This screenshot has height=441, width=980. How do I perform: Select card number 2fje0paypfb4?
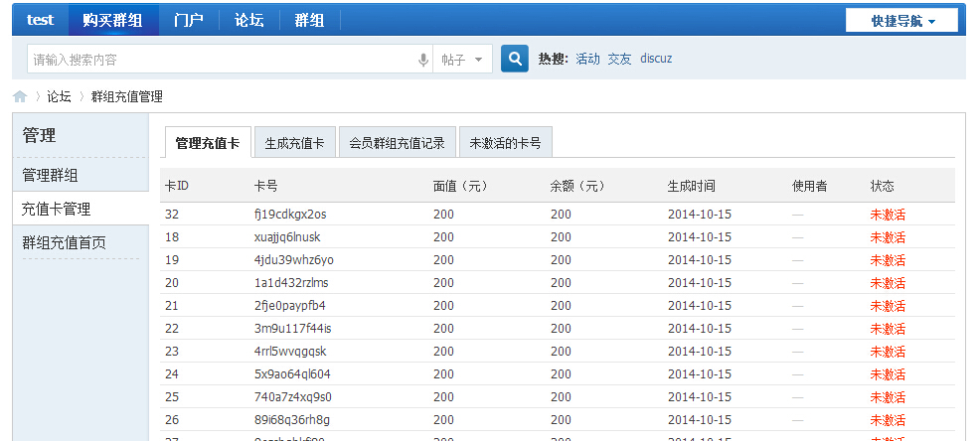tap(290, 306)
